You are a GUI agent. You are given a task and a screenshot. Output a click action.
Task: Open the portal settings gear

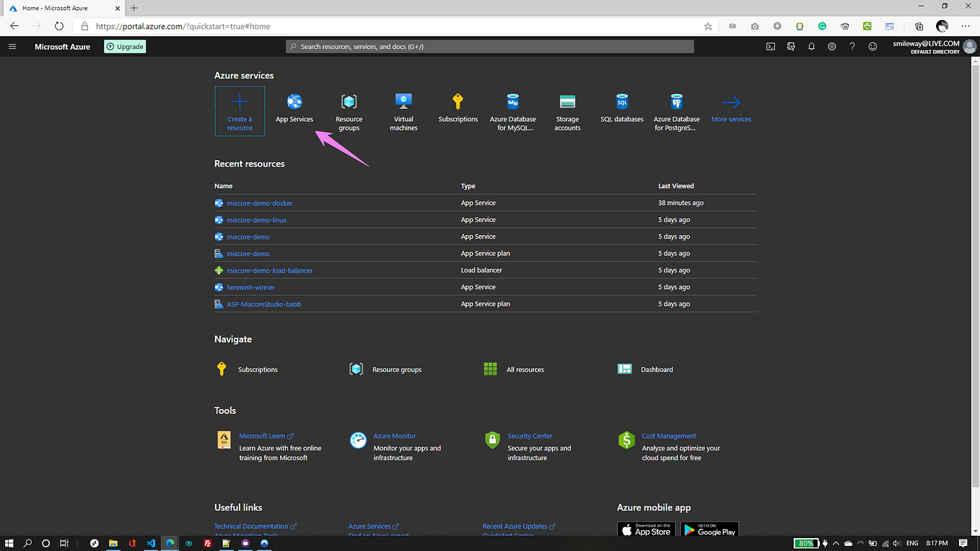click(831, 46)
